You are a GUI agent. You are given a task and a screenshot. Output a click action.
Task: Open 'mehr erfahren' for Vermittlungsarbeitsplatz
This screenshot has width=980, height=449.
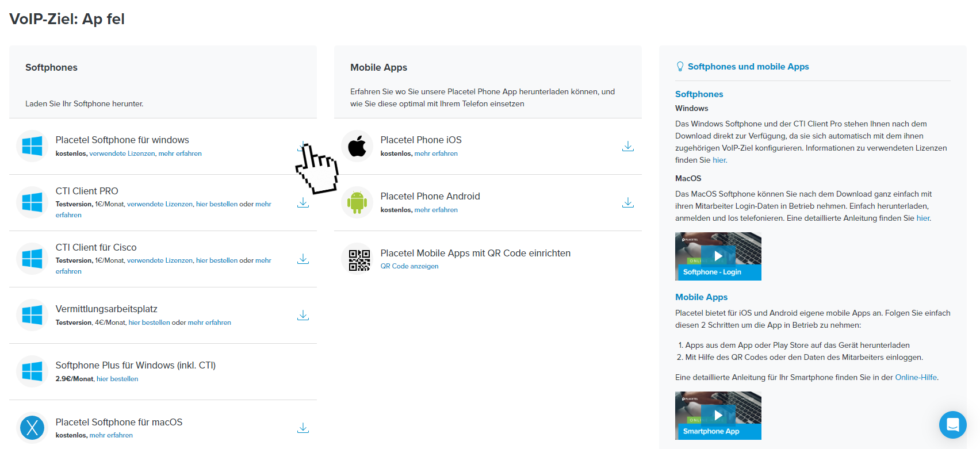click(x=209, y=323)
